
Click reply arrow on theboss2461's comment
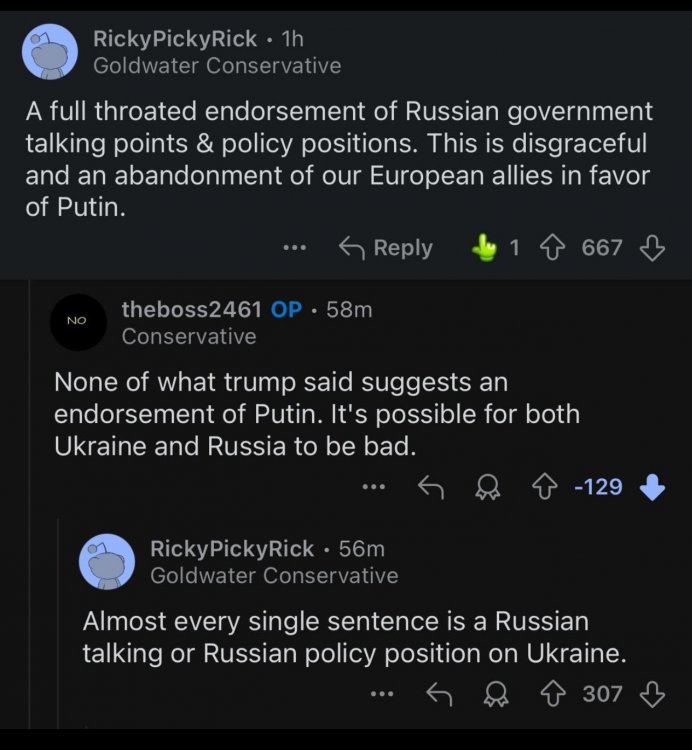click(432, 487)
